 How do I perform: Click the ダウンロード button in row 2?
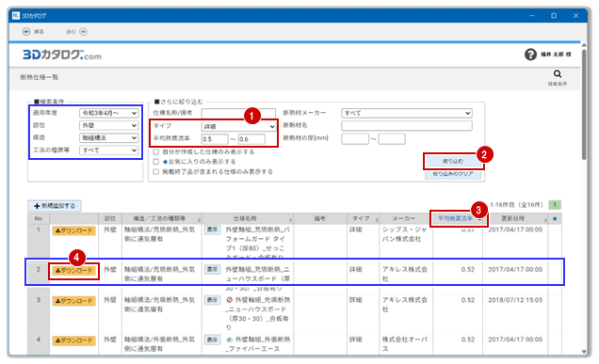73,271
